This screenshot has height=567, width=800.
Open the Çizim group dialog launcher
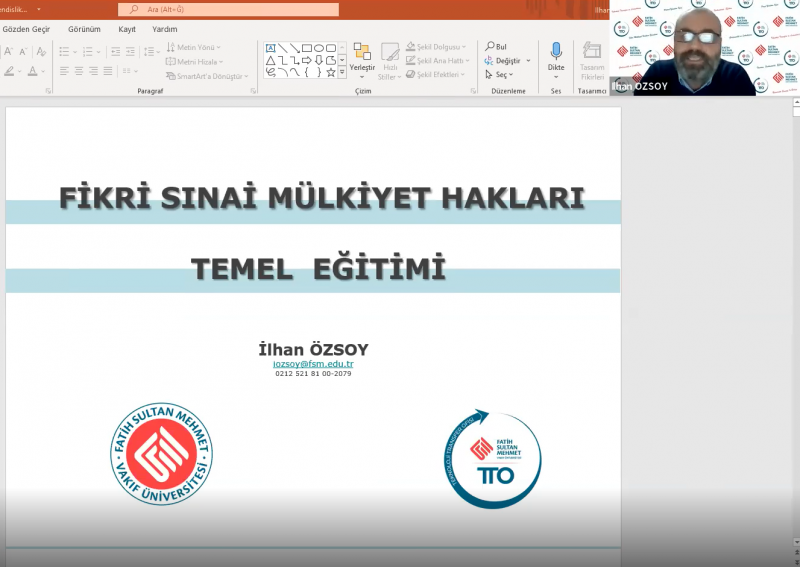473,91
